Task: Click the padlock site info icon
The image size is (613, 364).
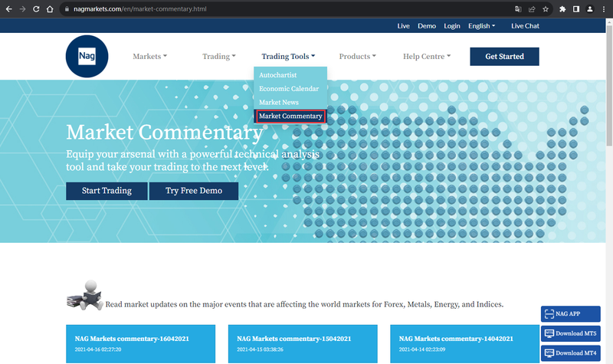Action: (67, 9)
